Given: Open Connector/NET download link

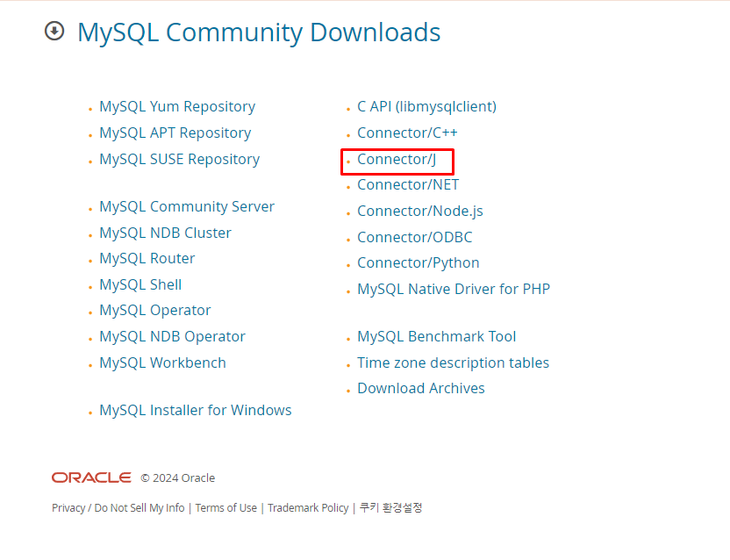Looking at the screenshot, I should 408,185.
